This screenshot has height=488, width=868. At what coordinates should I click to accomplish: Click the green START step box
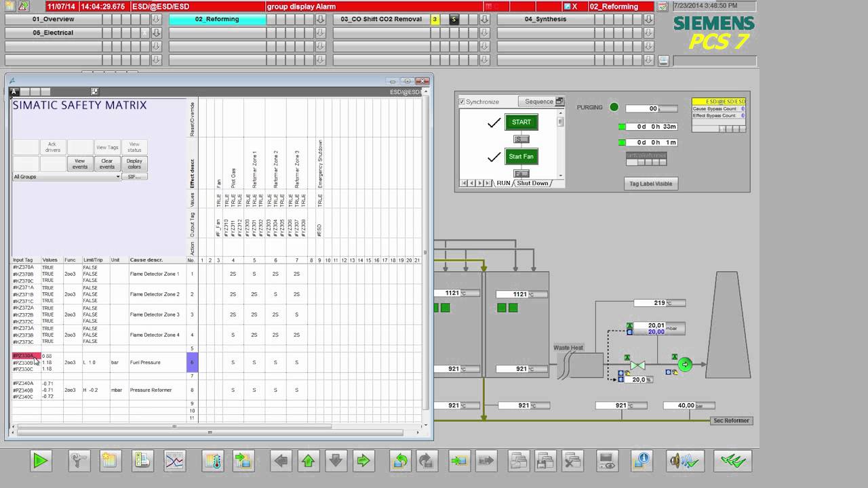click(521, 122)
